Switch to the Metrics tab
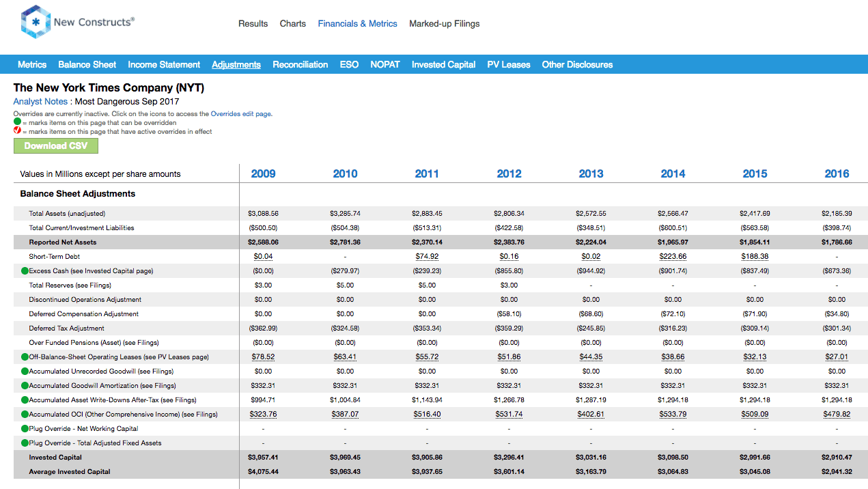The width and height of the screenshot is (868, 489). pyautogui.click(x=32, y=65)
